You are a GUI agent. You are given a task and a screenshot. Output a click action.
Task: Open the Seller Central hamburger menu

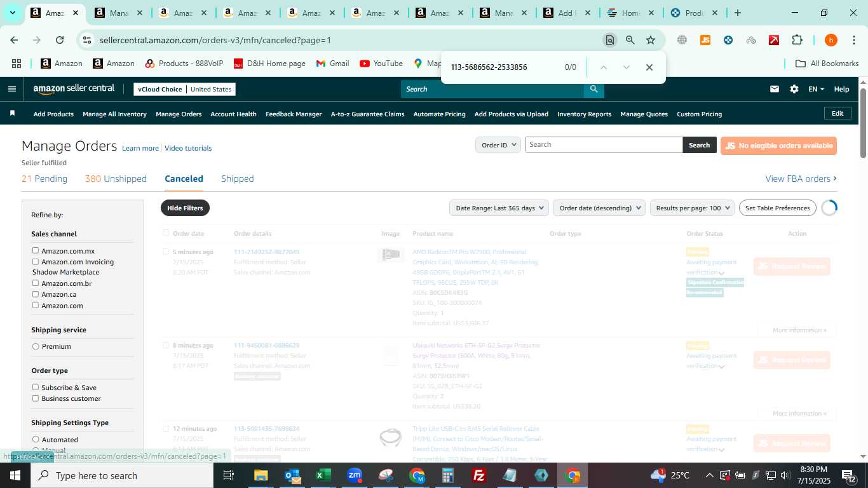coord(11,89)
